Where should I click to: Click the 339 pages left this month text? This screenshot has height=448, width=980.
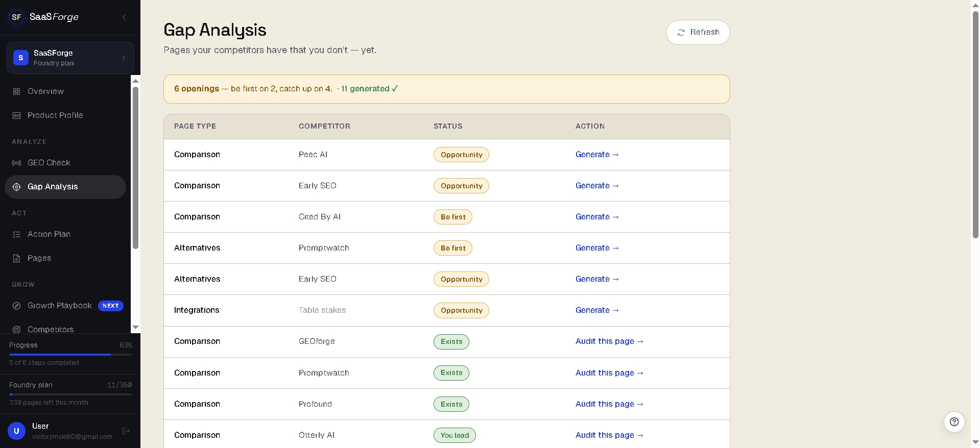click(x=49, y=403)
